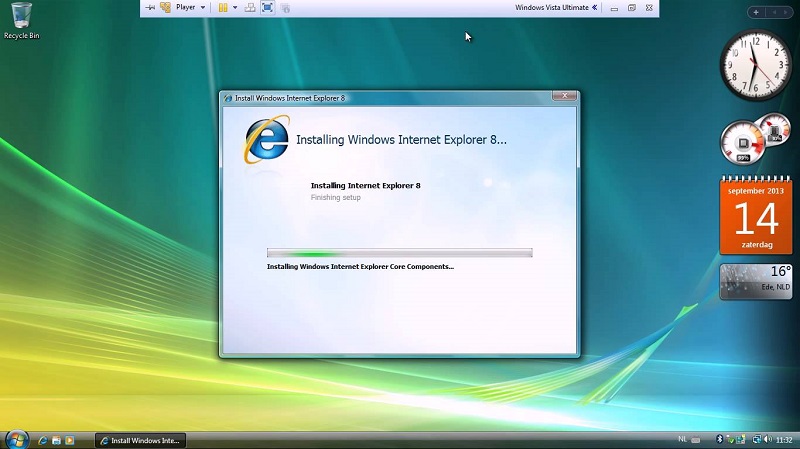Click the NL language bar indicator
800x449 pixels.
pos(682,439)
